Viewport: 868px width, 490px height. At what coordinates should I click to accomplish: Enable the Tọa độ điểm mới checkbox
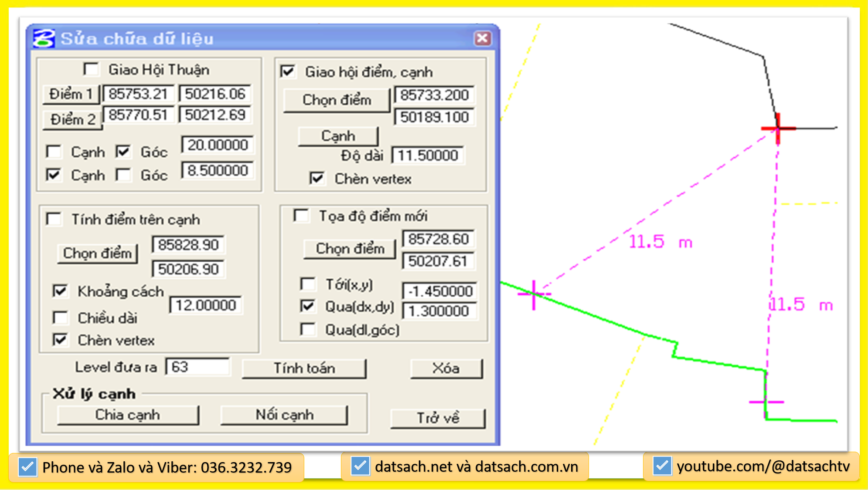[301, 216]
